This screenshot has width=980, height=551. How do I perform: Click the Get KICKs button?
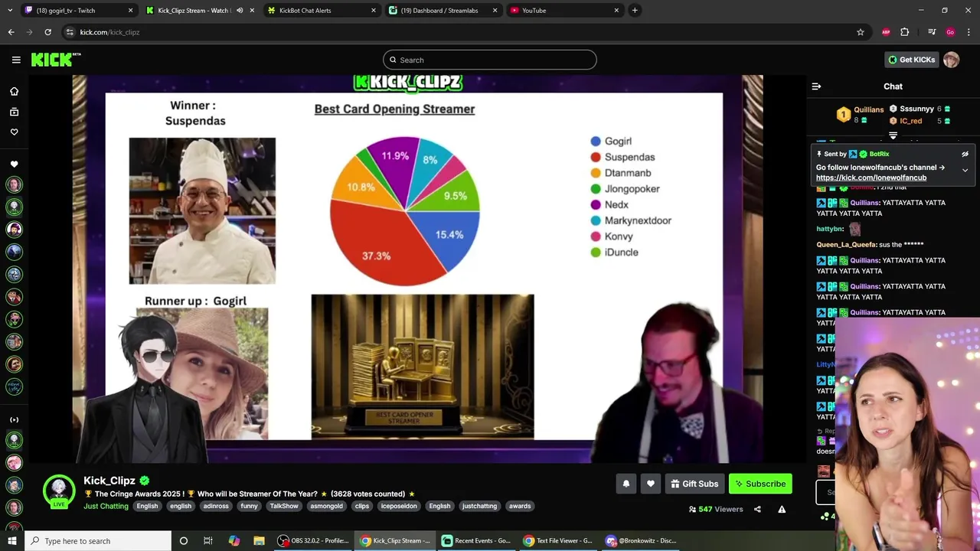[910, 60]
